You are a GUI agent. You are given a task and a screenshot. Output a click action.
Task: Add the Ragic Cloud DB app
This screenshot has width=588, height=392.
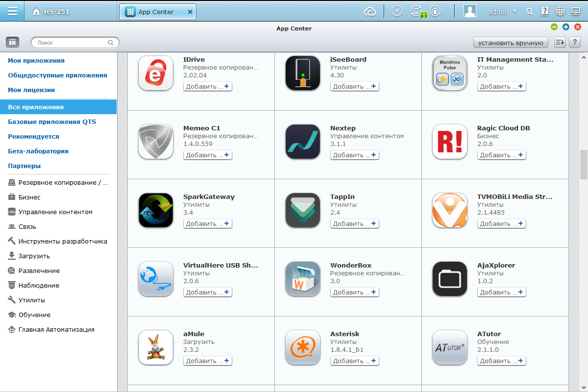pos(502,155)
